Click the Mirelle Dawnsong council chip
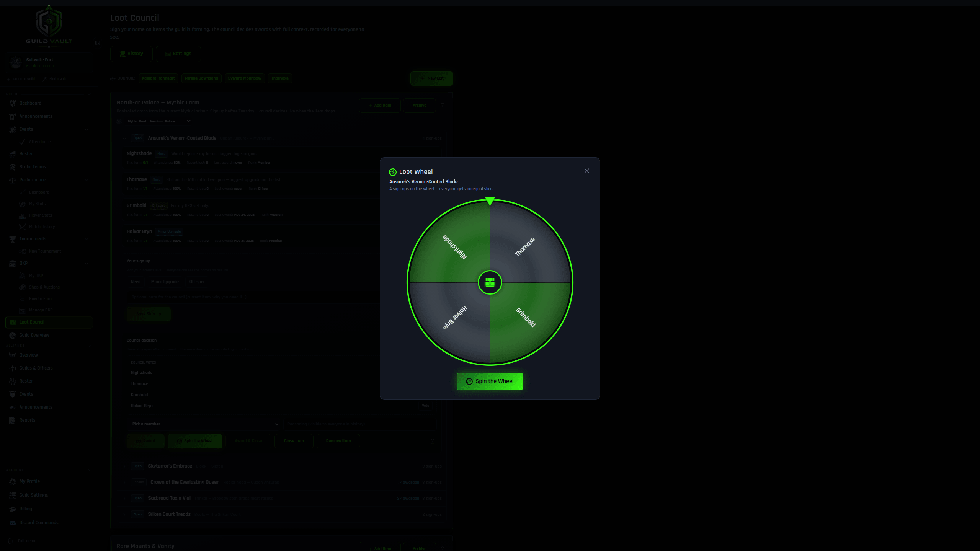Viewport: 980px width, 551px height. pyautogui.click(x=201, y=78)
